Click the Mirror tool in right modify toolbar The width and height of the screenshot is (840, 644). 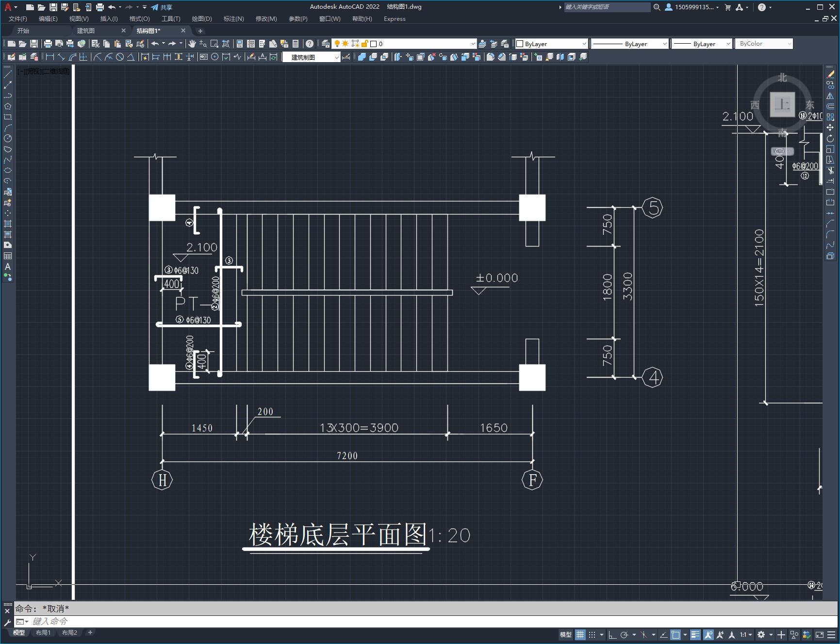click(830, 96)
